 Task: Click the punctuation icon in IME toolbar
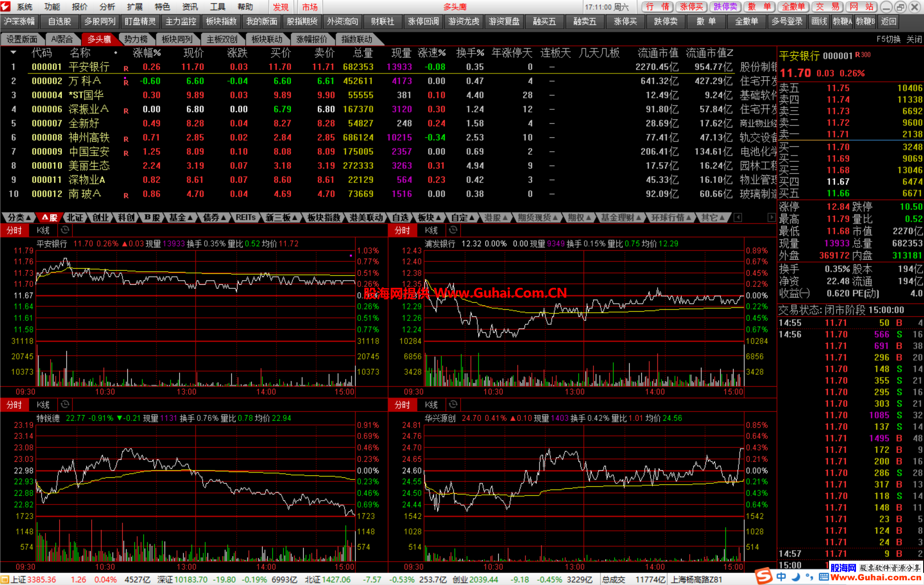tap(810, 577)
